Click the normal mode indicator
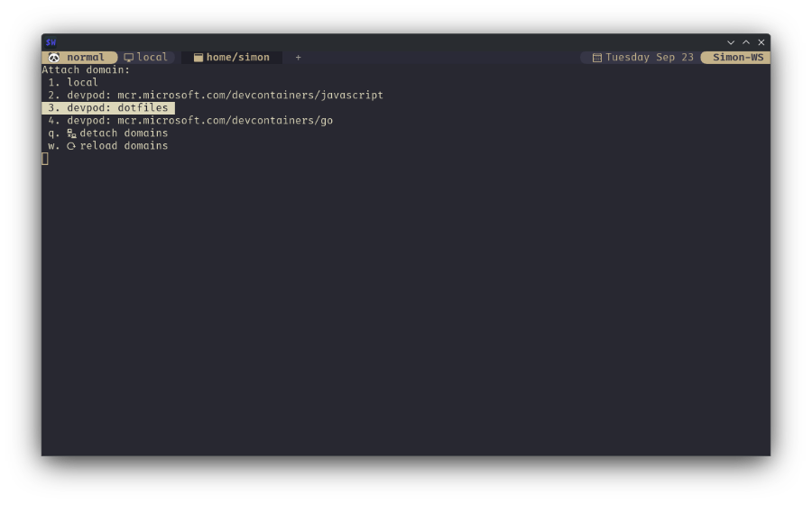 tap(86, 58)
